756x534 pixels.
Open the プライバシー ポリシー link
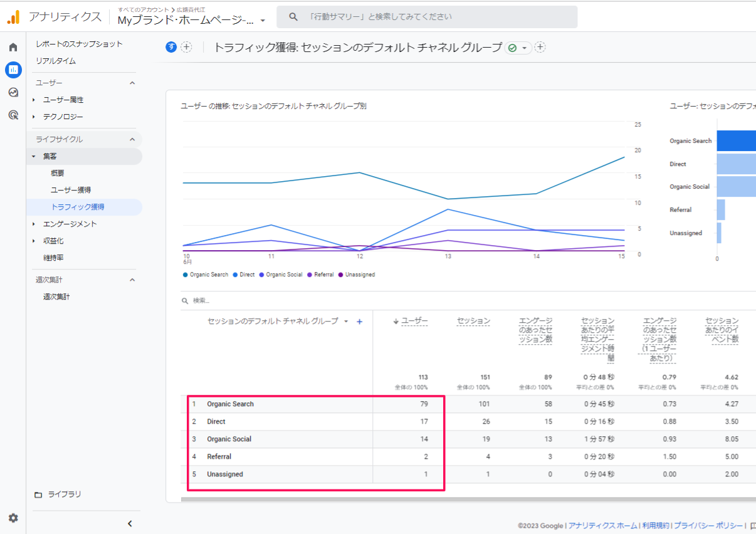coord(708,526)
